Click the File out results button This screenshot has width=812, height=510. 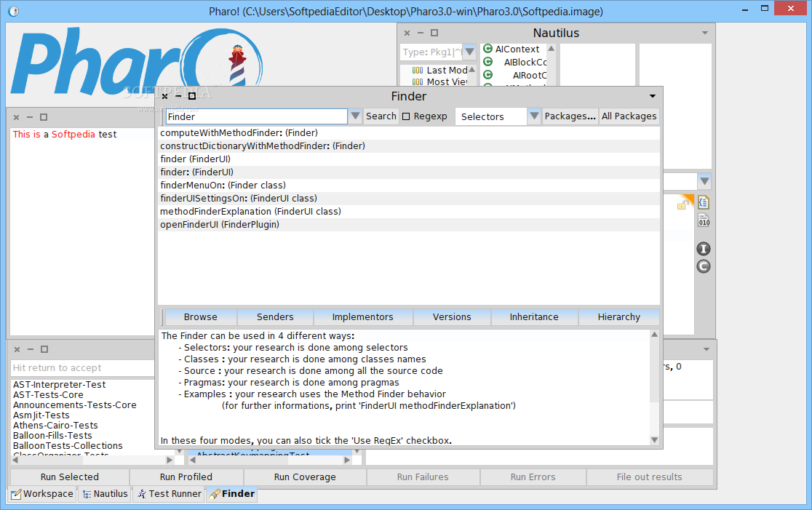[x=650, y=477]
